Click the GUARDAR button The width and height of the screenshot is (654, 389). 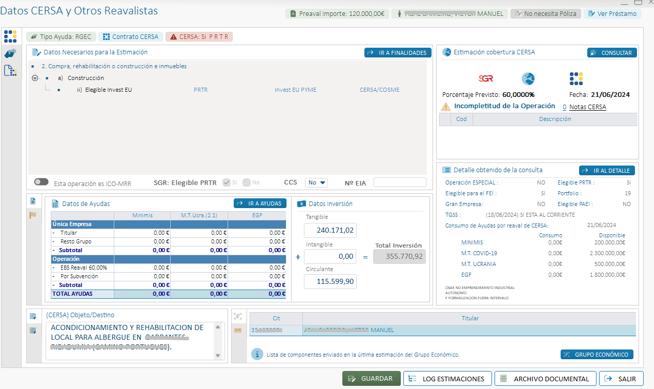371,379
